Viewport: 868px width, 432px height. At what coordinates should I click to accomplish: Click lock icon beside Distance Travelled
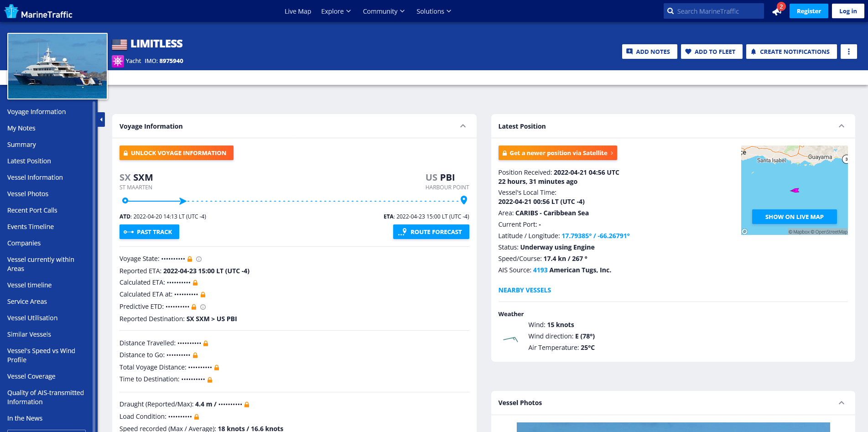(206, 344)
